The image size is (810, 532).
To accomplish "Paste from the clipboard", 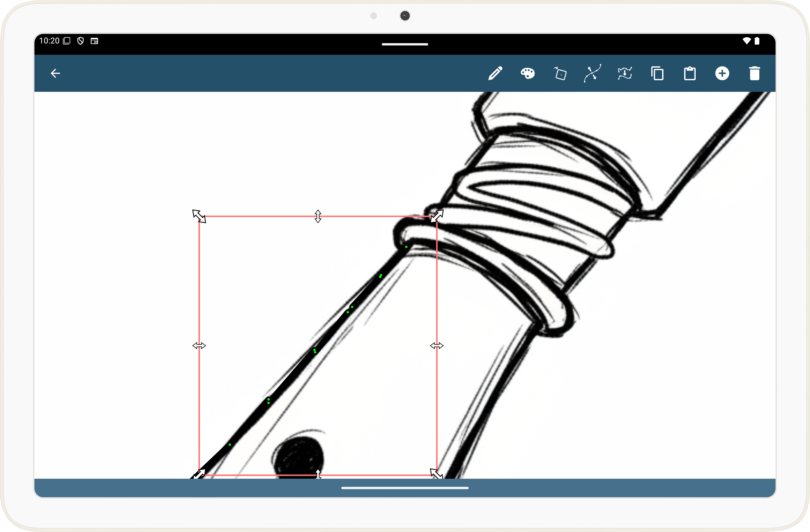I will pos(690,73).
